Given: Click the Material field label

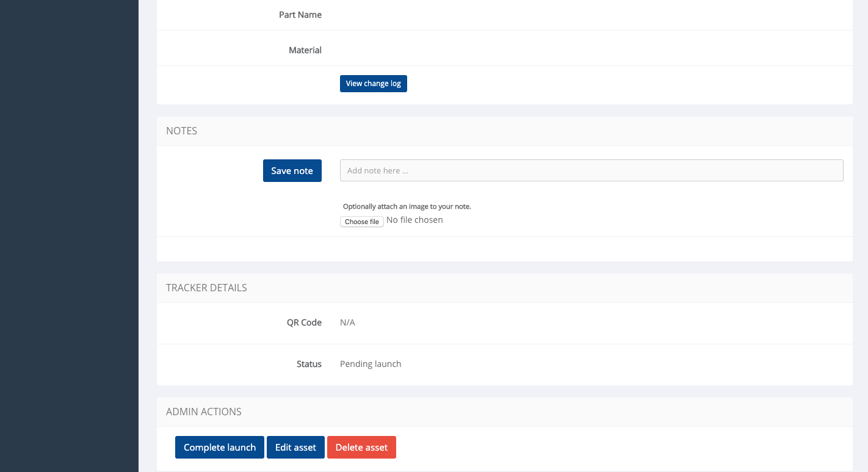Looking at the screenshot, I should tap(305, 50).
